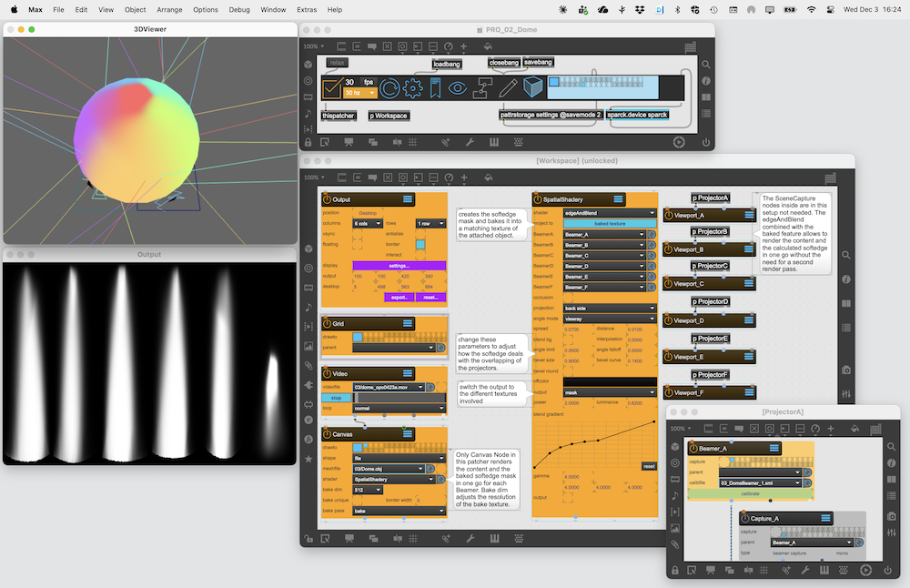Click the gear icon in Sparck toolbar
The image size is (910, 588).
[413, 88]
